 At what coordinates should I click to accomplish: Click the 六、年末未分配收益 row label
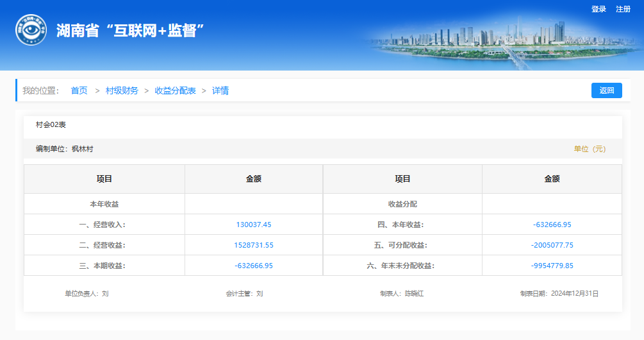click(x=400, y=266)
